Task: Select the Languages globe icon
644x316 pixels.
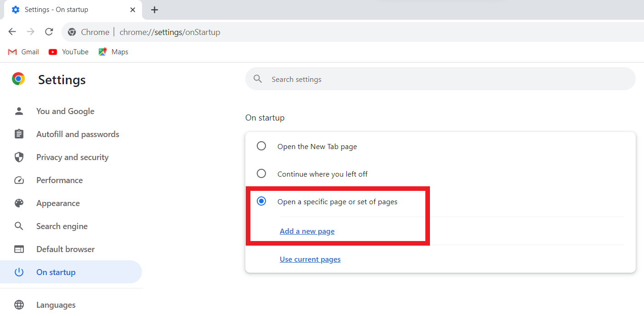Action: tap(18, 305)
